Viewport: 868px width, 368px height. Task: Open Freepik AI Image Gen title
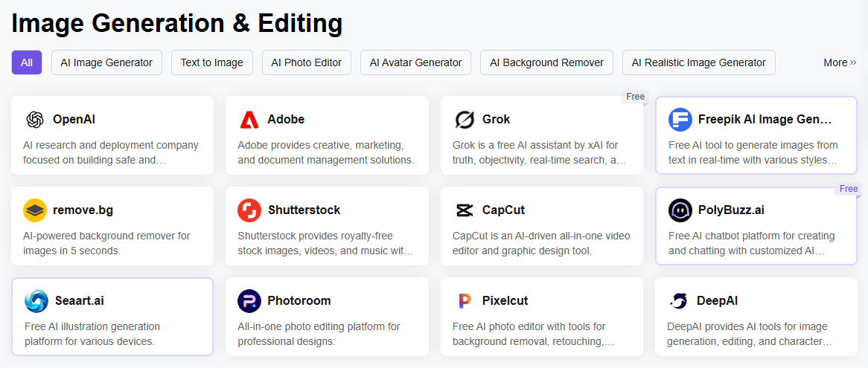765,120
